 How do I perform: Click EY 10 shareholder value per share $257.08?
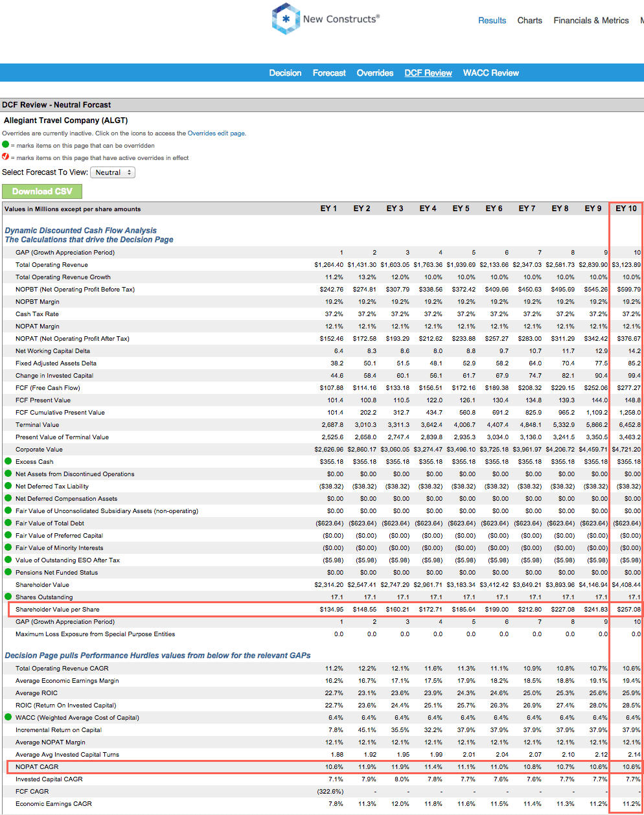tap(628, 610)
